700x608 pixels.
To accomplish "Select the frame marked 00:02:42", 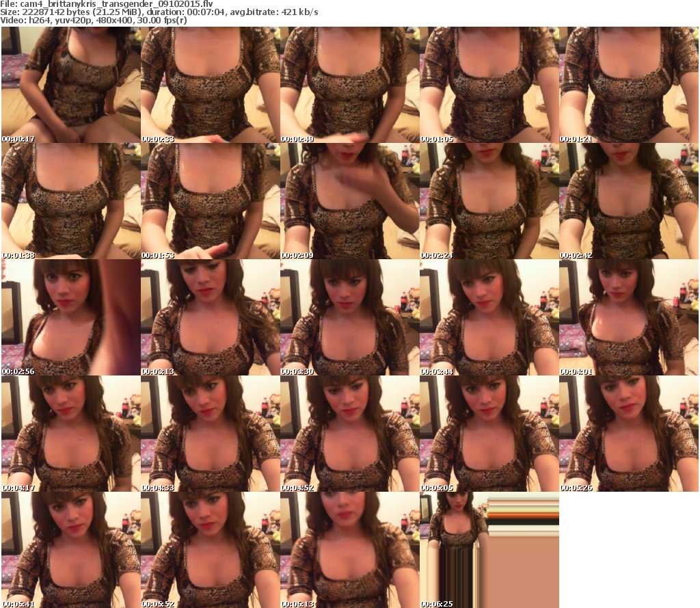I will coord(629,201).
